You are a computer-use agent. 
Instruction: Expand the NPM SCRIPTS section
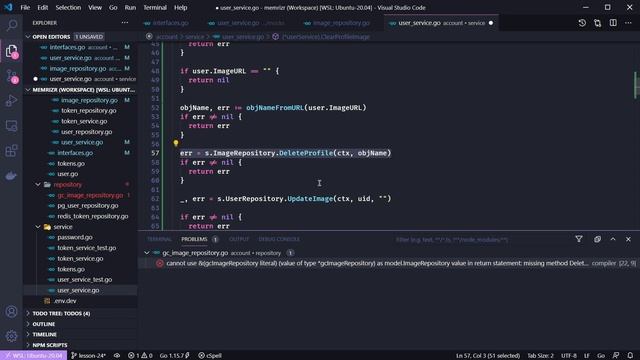pos(50,345)
